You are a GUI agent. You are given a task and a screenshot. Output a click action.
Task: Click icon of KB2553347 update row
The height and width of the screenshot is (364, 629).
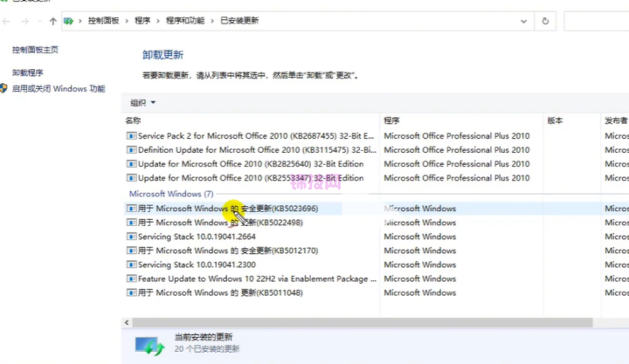[x=131, y=178]
